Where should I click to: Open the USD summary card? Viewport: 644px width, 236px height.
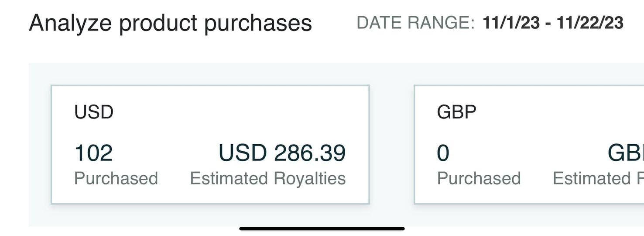click(210, 131)
